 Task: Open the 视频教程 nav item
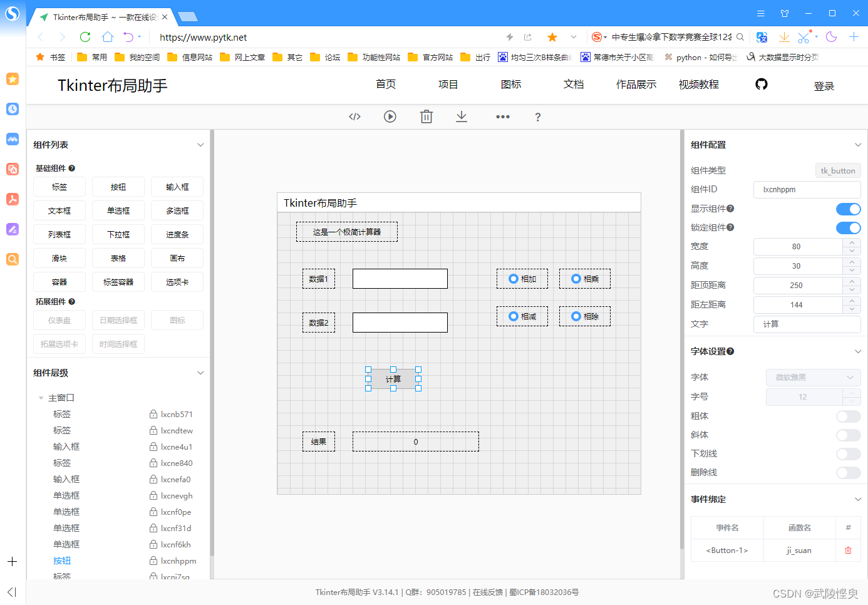(x=699, y=85)
